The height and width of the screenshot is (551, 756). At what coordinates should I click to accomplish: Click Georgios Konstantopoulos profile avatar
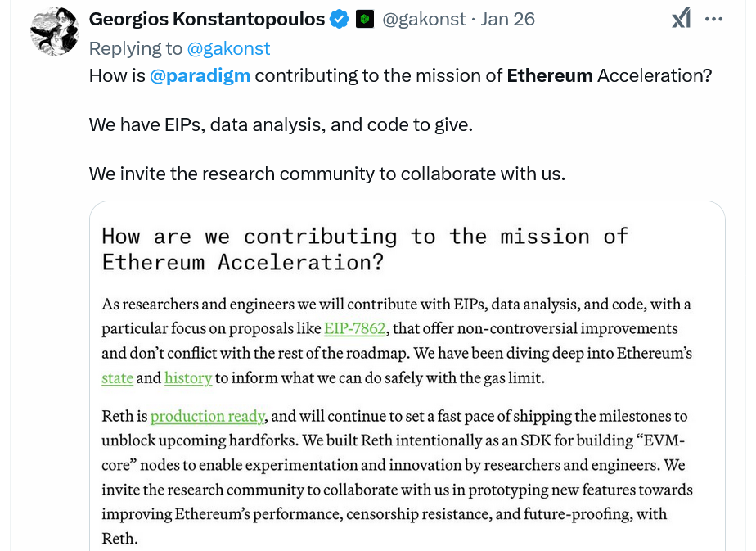tap(54, 31)
